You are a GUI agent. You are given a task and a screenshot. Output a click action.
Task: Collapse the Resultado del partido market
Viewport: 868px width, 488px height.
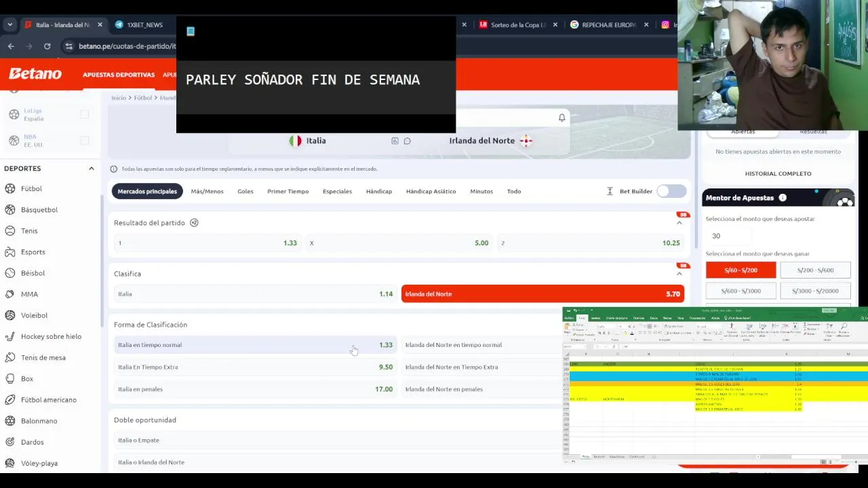(x=679, y=223)
